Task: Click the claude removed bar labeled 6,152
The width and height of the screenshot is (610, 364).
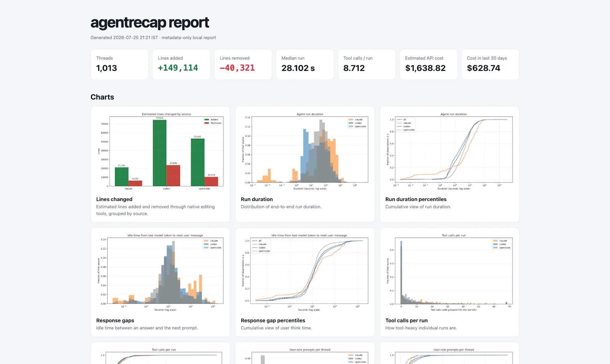Action: [135, 183]
